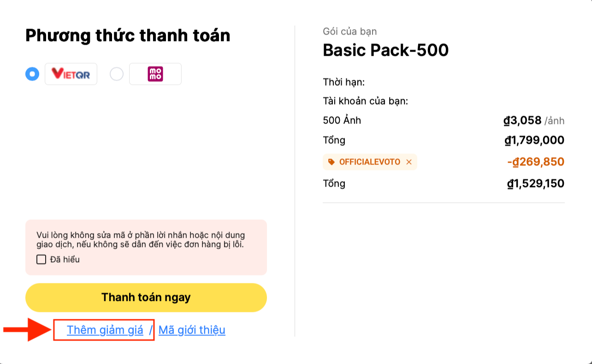
Task: Click the "Đã hiểu" label text
Action: (65, 259)
